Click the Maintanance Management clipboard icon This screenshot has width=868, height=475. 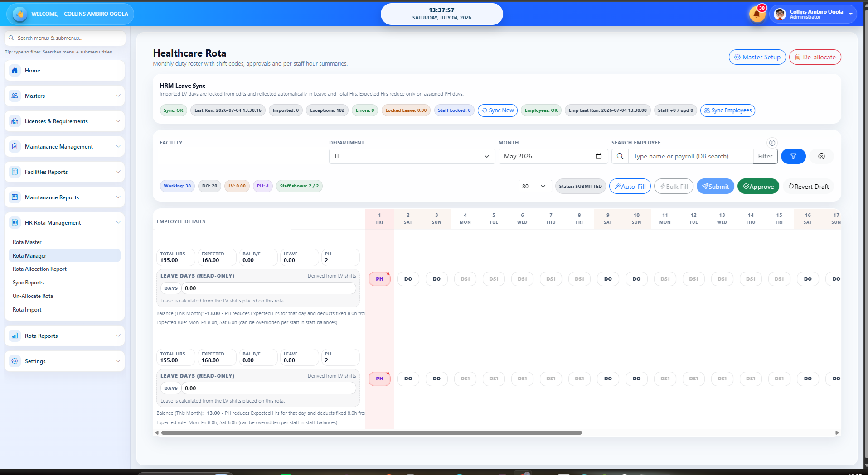pos(15,146)
